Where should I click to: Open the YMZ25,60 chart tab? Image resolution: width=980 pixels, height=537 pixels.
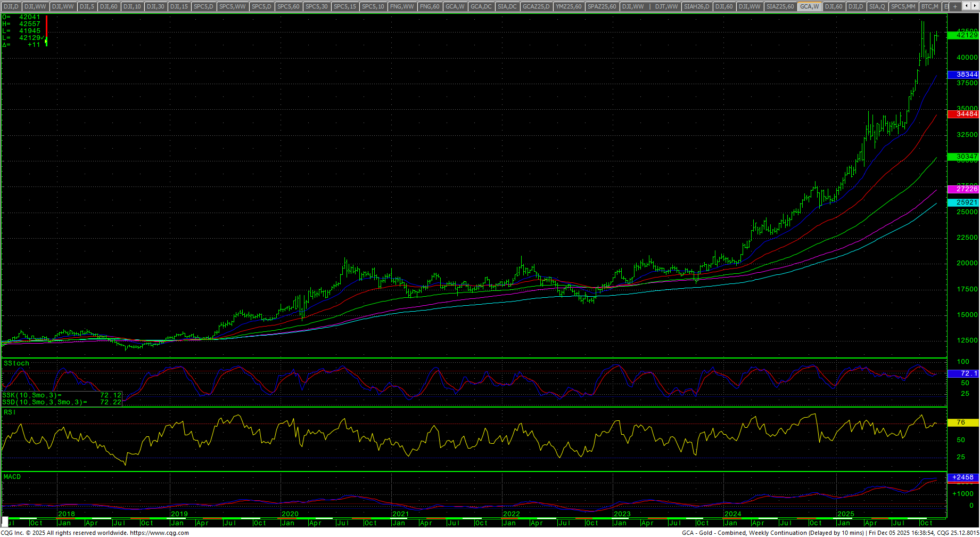coord(569,6)
